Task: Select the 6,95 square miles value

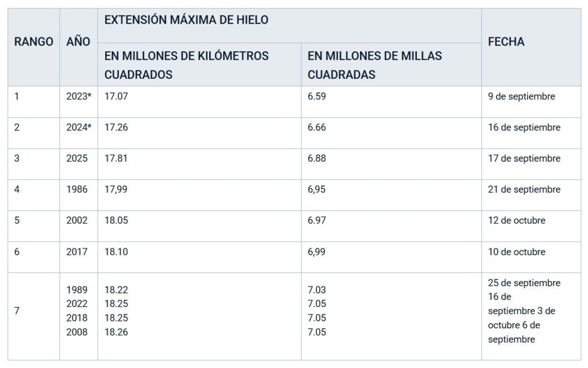Action: coord(316,189)
